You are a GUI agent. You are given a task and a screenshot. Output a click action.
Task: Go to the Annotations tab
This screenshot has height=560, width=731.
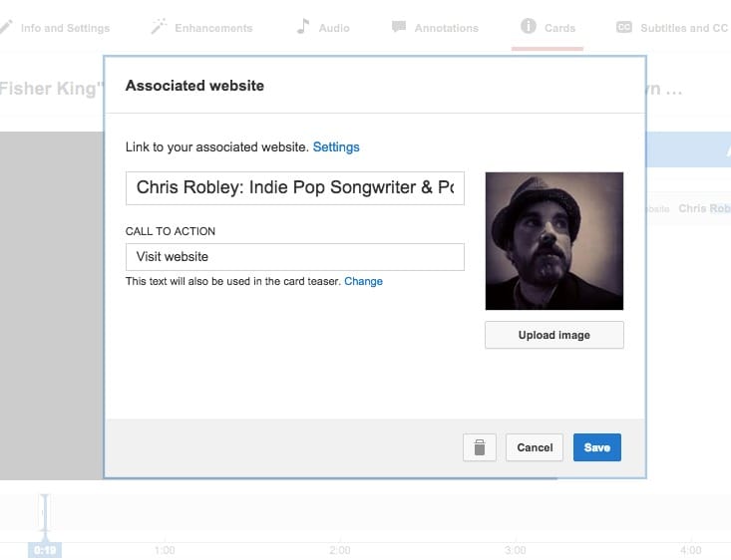(436, 28)
